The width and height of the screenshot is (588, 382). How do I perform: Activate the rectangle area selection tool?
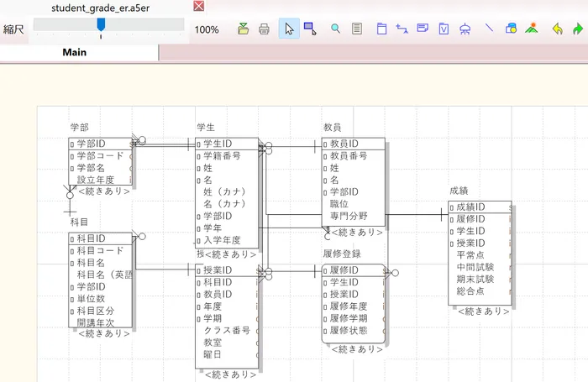[310, 29]
